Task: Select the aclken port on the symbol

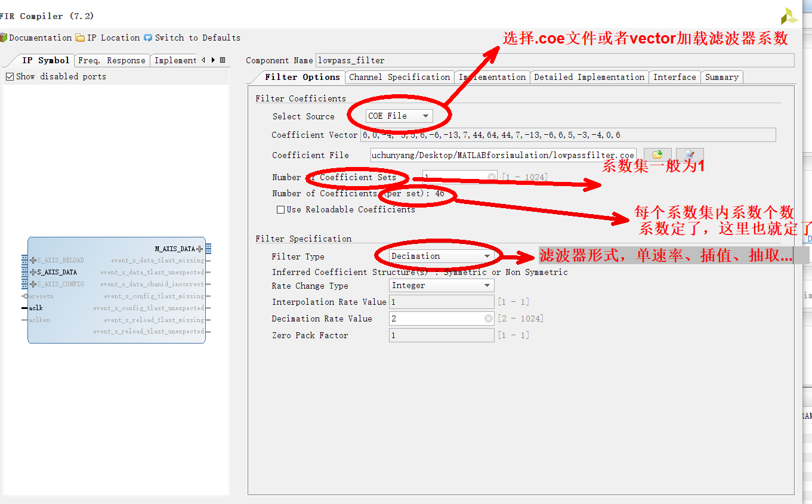Action: [39, 320]
